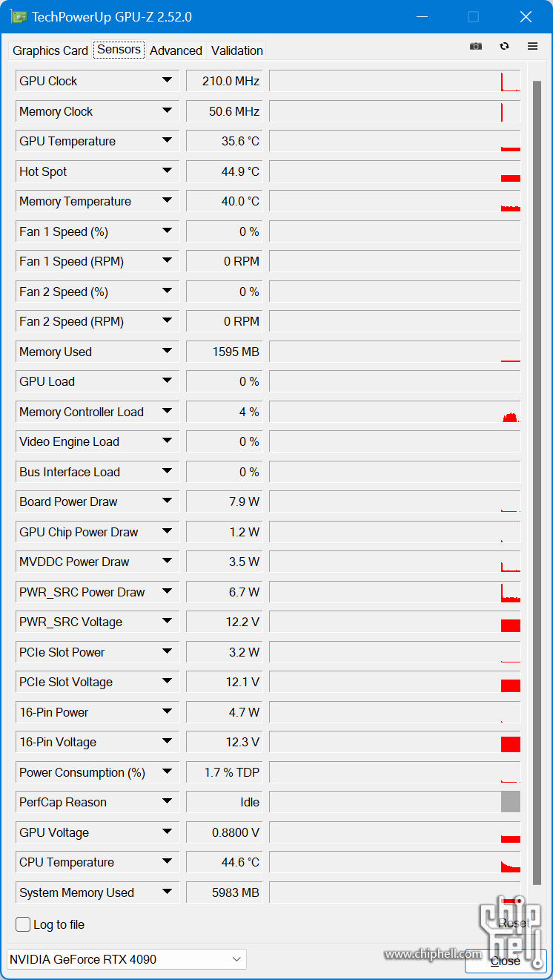
Task: Click PWR_SRC Voltage value 12.2 V
Action: 225,622
